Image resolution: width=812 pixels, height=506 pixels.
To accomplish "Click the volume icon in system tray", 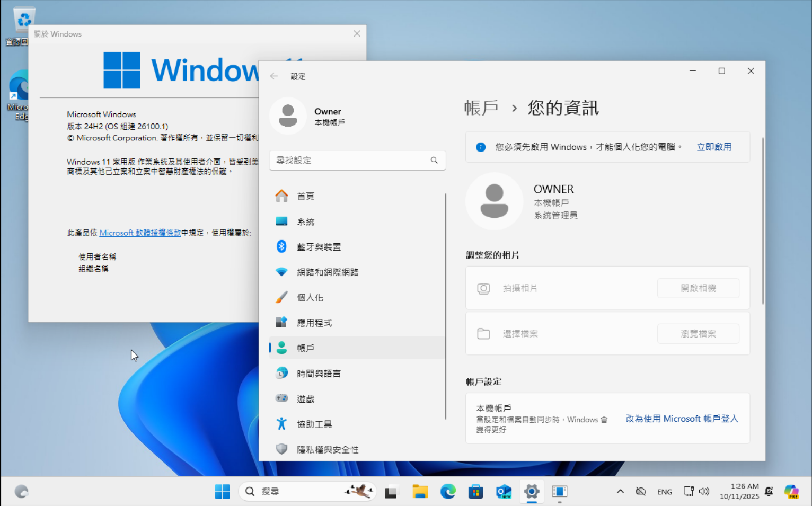I will [704, 492].
